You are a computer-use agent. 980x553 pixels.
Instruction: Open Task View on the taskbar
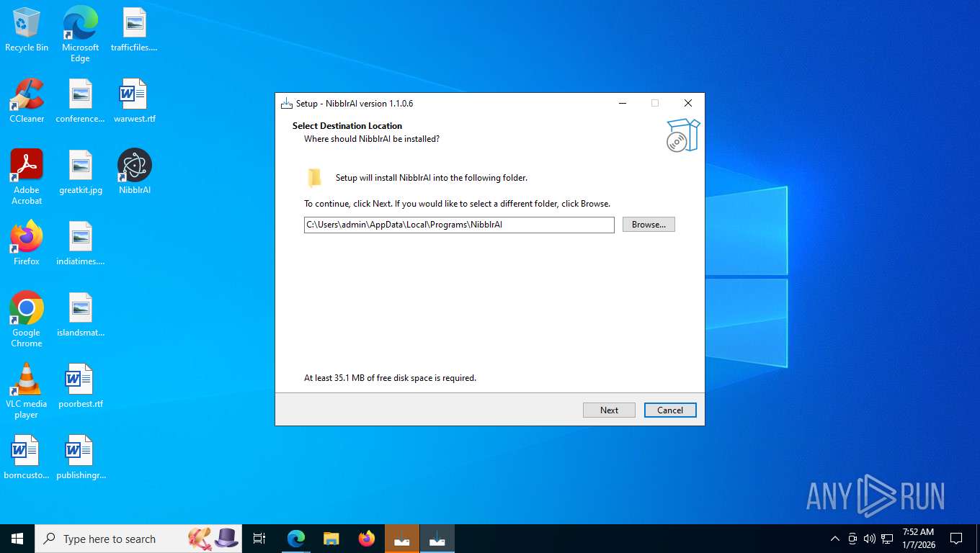(259, 539)
